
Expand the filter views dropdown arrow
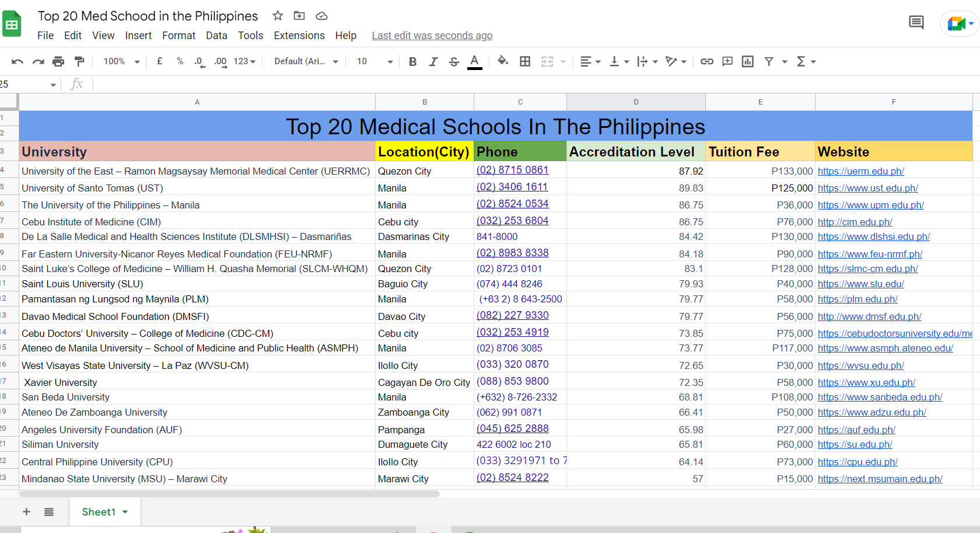(785, 61)
